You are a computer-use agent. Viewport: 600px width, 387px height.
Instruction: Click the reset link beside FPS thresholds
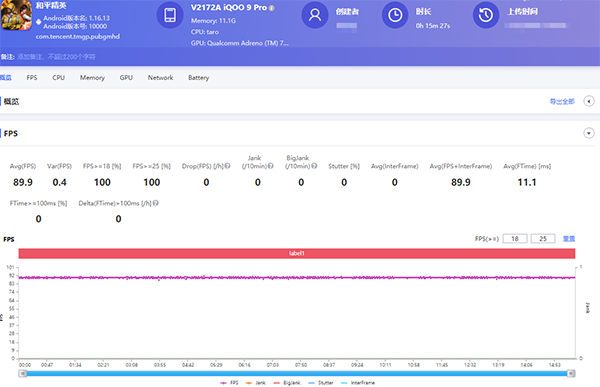tap(569, 239)
